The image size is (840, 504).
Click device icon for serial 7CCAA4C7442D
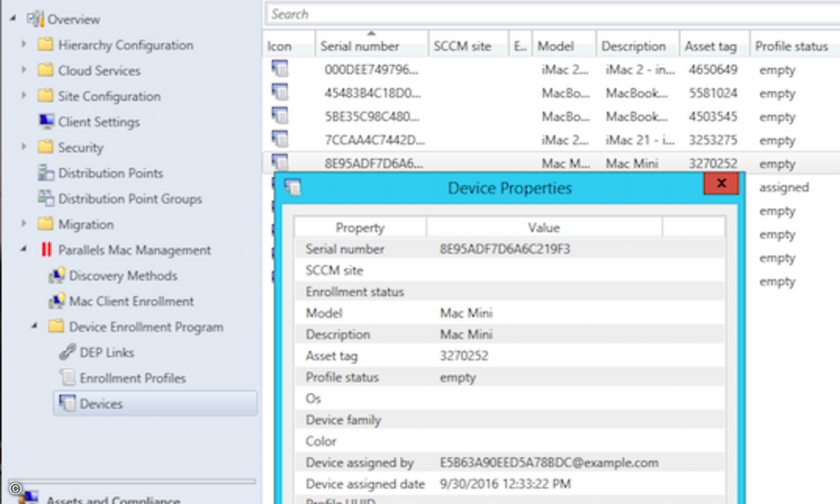click(x=280, y=139)
